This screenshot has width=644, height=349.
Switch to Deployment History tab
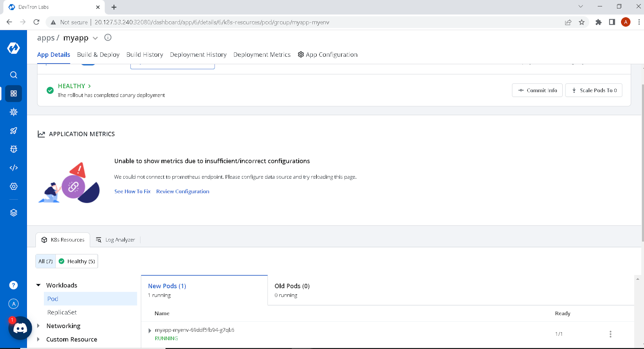[198, 54]
